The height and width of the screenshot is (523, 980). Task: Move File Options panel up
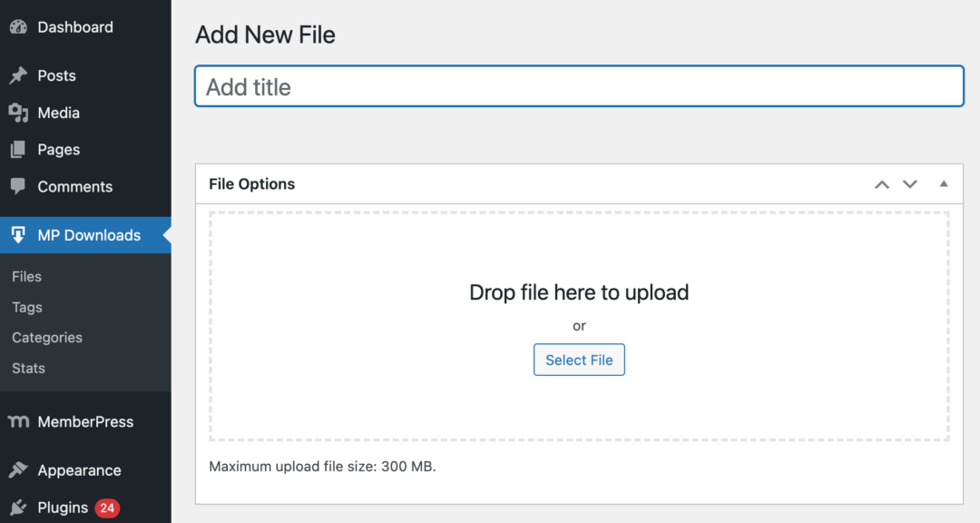click(881, 184)
